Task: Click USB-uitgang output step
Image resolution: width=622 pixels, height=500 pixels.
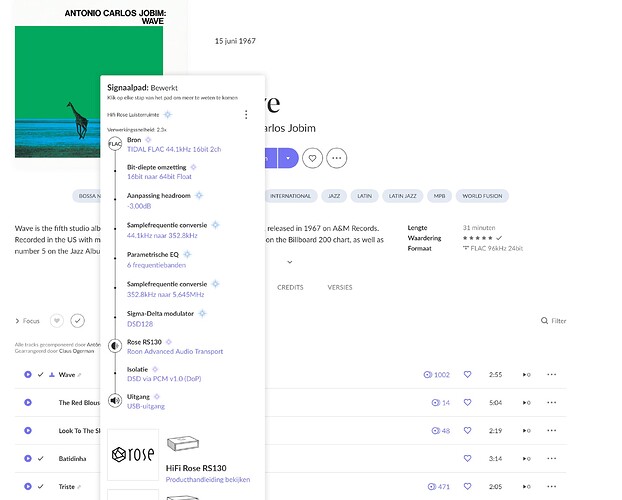Action: click(146, 406)
